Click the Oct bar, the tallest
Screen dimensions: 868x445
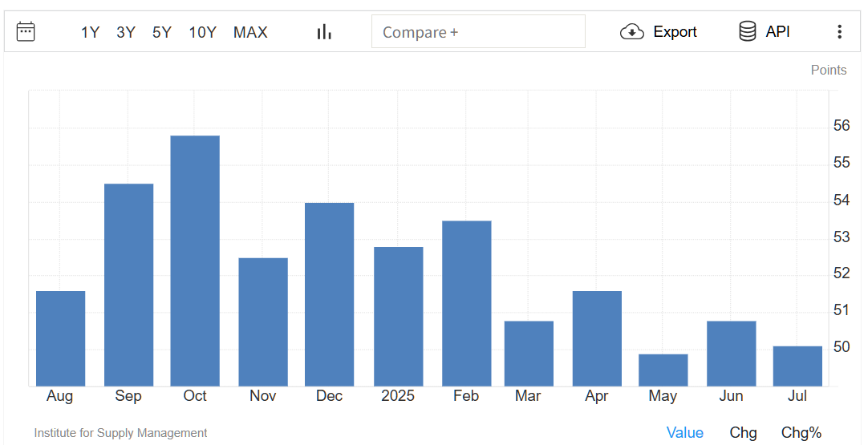[195, 261]
